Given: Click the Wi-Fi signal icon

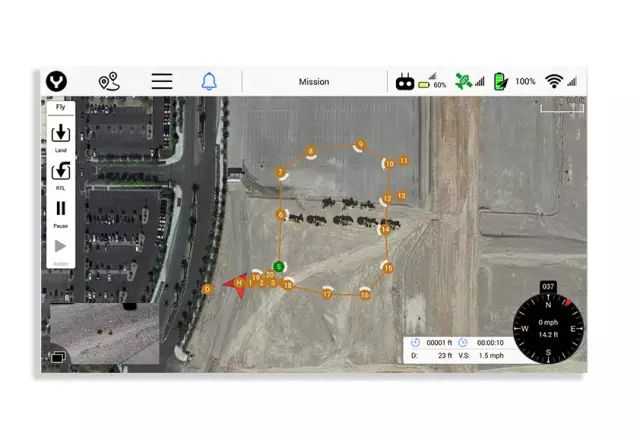Looking at the screenshot, I should click(x=555, y=82).
